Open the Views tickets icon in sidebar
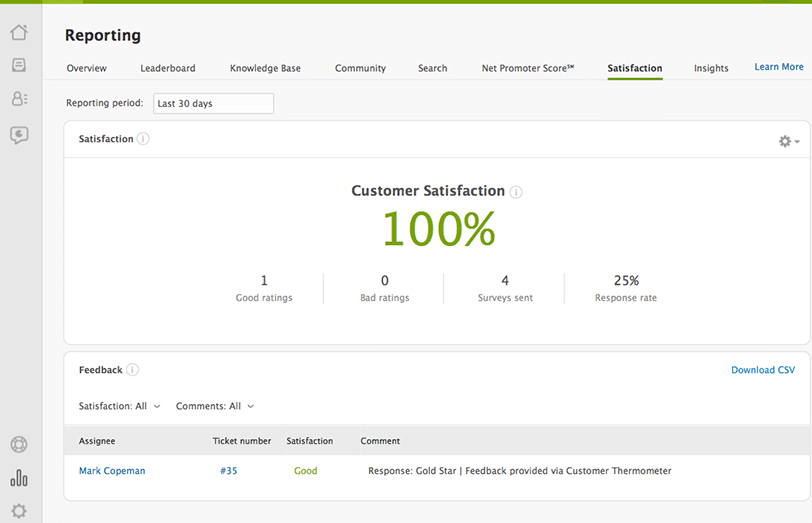 click(19, 65)
